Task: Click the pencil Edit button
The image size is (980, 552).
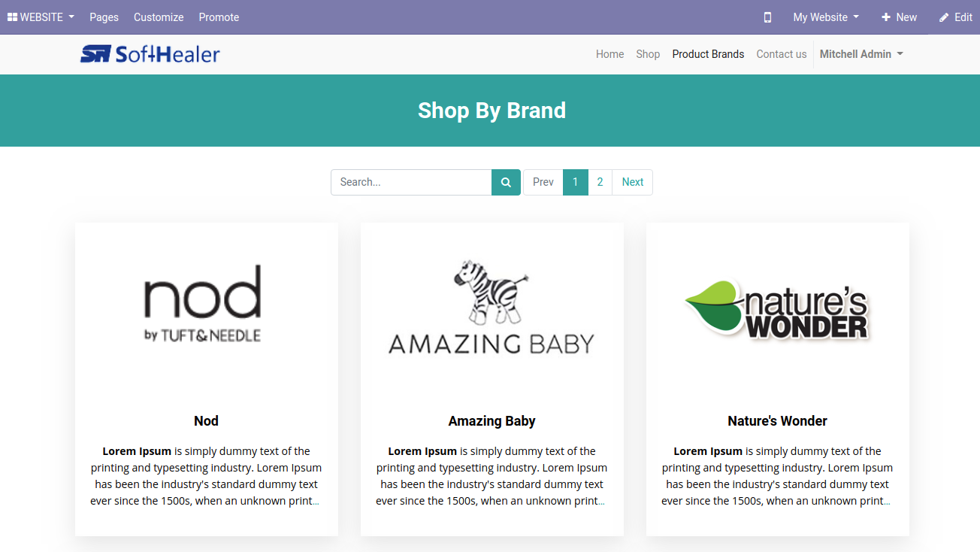Action: point(955,17)
